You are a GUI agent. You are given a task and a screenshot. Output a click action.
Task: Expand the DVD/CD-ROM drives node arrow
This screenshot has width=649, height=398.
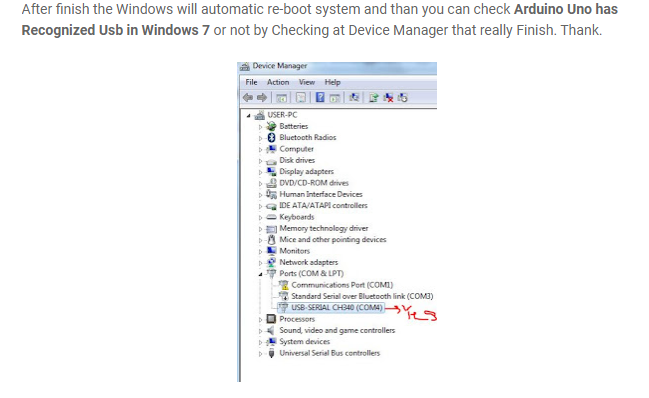(260, 183)
